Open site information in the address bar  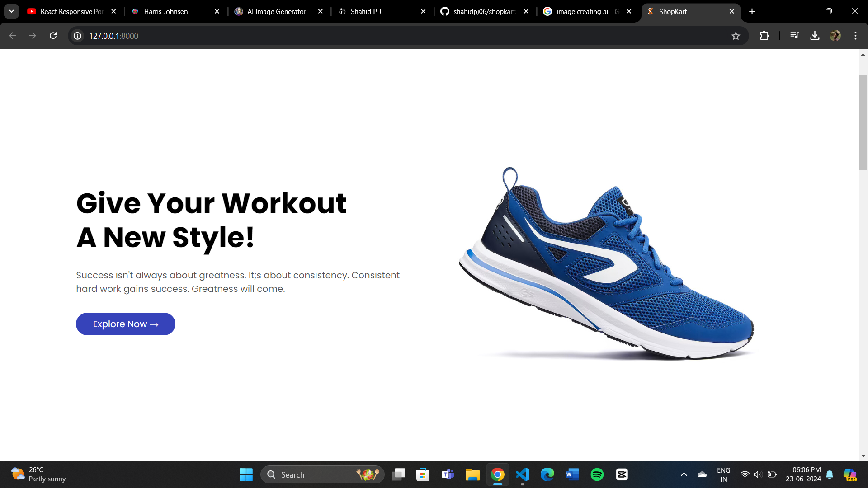pyautogui.click(x=77, y=36)
